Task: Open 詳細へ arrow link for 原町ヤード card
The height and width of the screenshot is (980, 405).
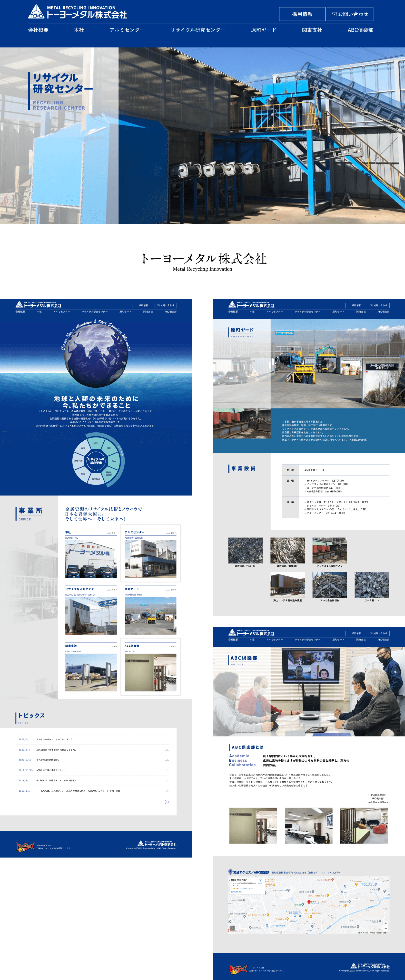Action: (x=171, y=590)
